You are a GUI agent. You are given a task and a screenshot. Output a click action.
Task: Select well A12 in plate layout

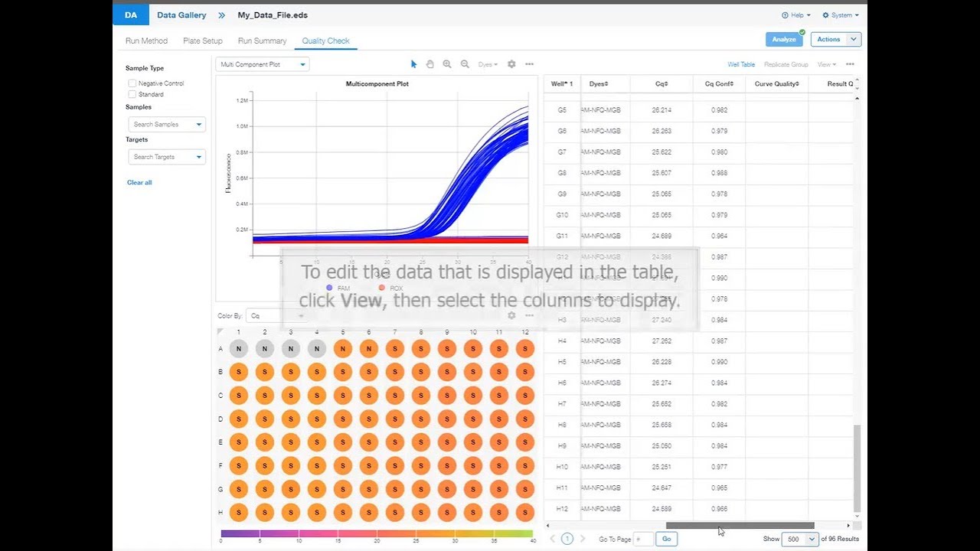tap(525, 349)
